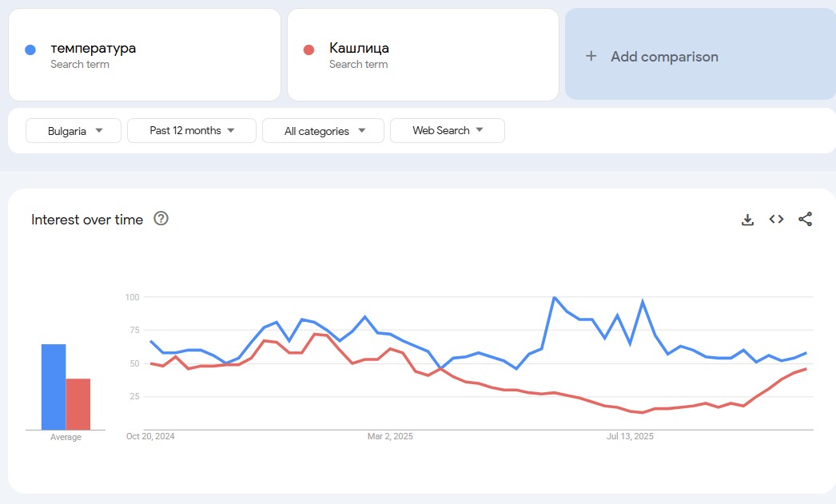
Task: Click the blue average bar
Action: click(54, 387)
